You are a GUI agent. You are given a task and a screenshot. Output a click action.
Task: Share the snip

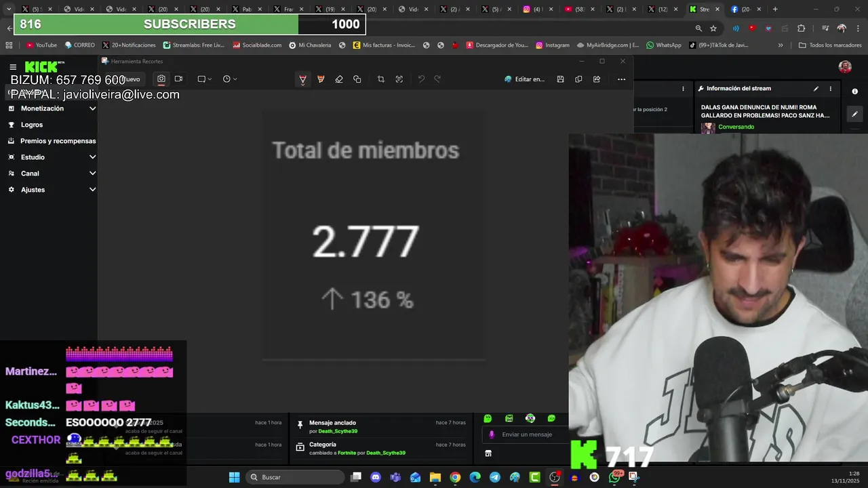(597, 79)
